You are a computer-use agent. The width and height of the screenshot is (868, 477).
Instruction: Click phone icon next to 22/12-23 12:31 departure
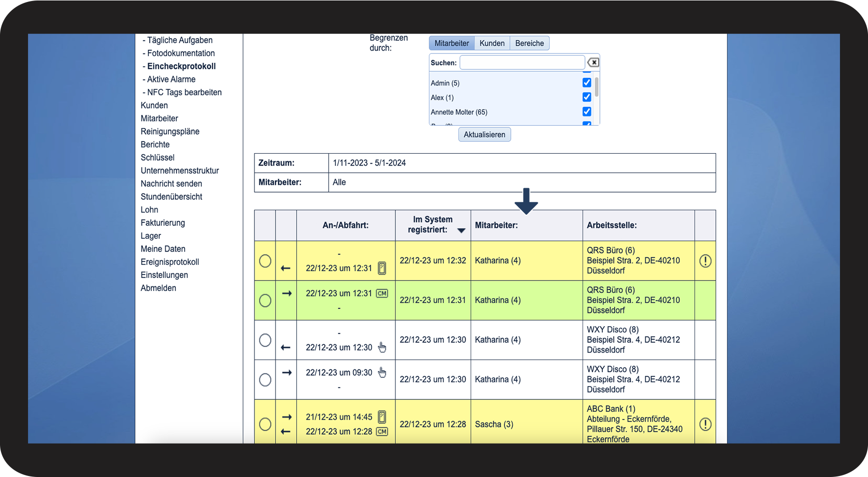coord(382,268)
